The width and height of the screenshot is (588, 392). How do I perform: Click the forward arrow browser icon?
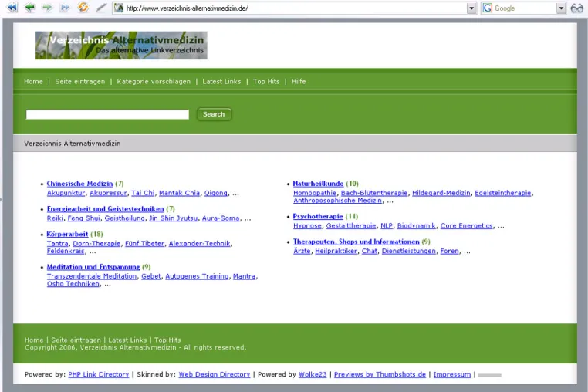coord(47,8)
